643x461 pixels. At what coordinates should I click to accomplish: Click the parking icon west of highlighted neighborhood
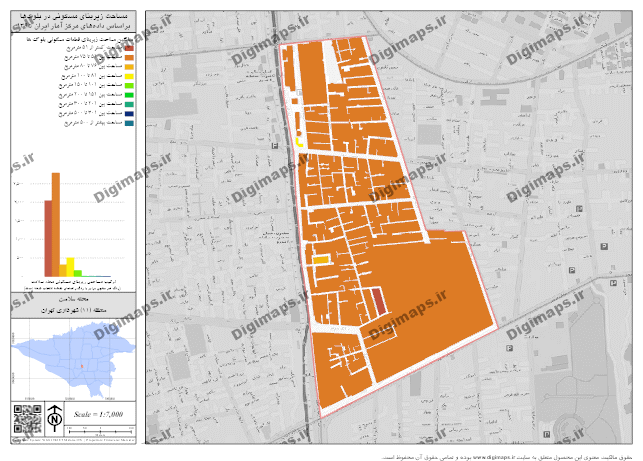pos(274,146)
